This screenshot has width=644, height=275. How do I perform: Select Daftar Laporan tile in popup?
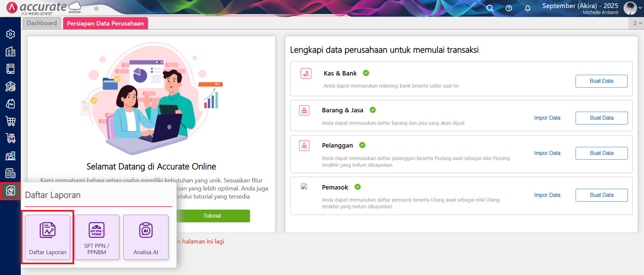coord(48,237)
